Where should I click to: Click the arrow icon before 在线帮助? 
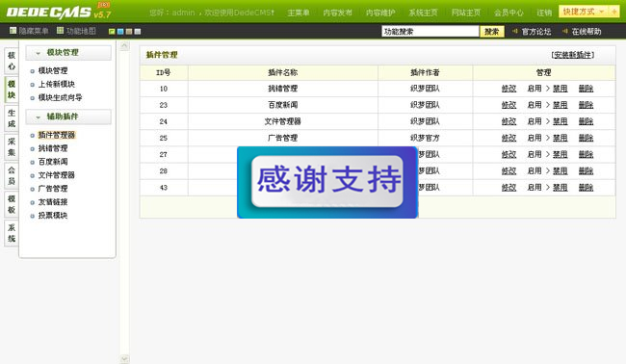pyautogui.click(x=565, y=31)
